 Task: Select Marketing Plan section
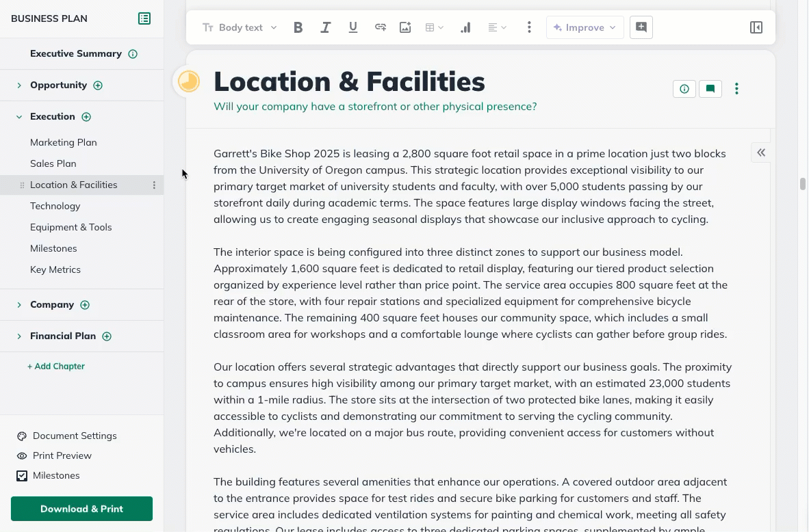pyautogui.click(x=64, y=142)
